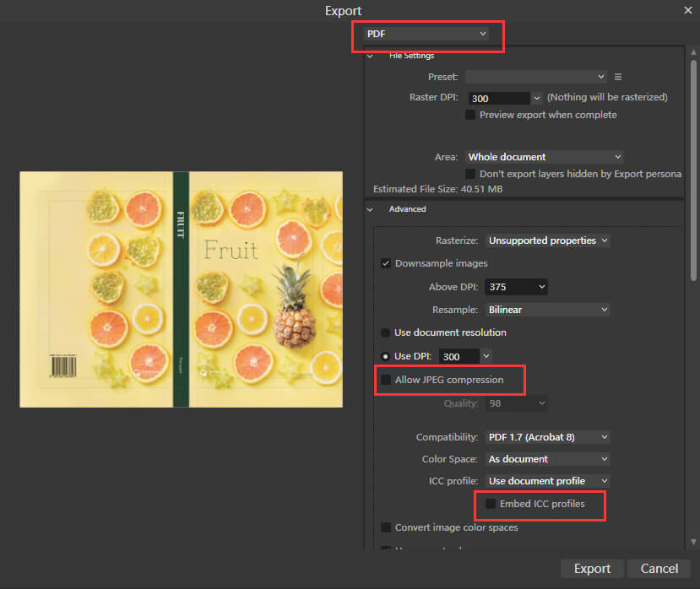Enable Allow JPEG compression checkbox
Viewport: 700px width, 589px height.
pyautogui.click(x=386, y=380)
